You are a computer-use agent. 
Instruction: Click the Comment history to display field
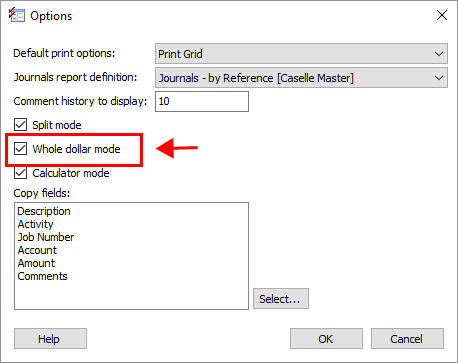point(202,101)
